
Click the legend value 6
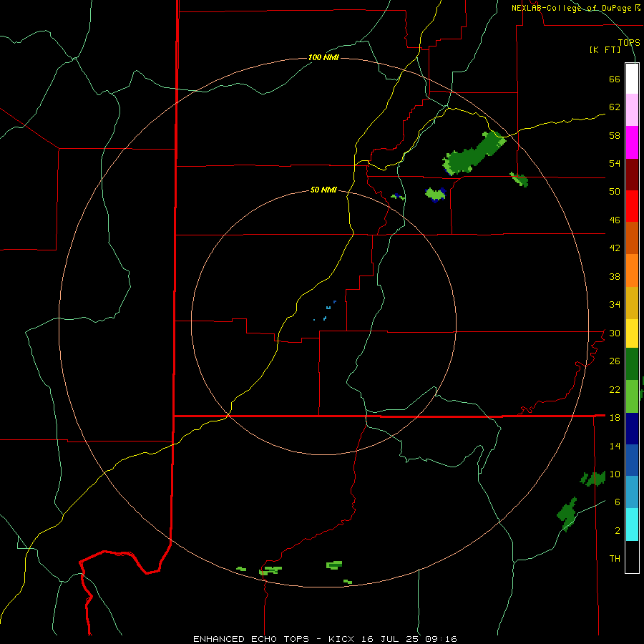pyautogui.click(x=618, y=502)
